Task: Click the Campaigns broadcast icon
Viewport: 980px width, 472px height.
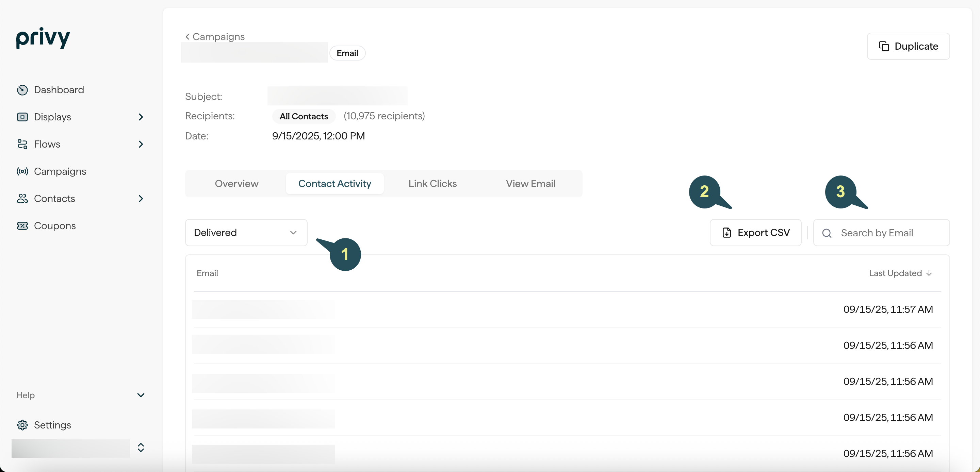Action: click(22, 171)
